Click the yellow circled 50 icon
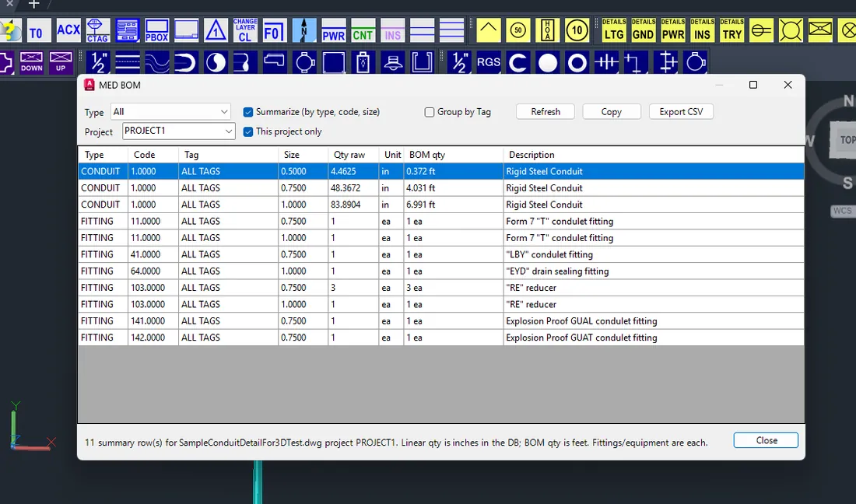 pos(518,30)
